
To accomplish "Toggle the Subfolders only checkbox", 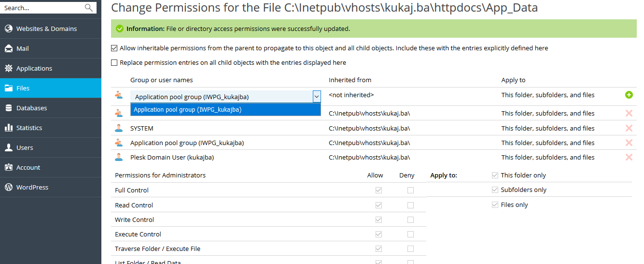I will (x=495, y=190).
